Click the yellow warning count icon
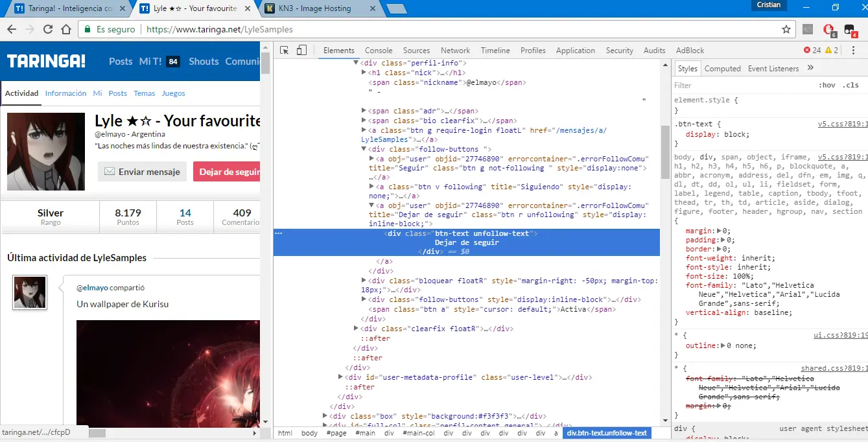Image resolution: width=868 pixels, height=442 pixels. [x=828, y=51]
